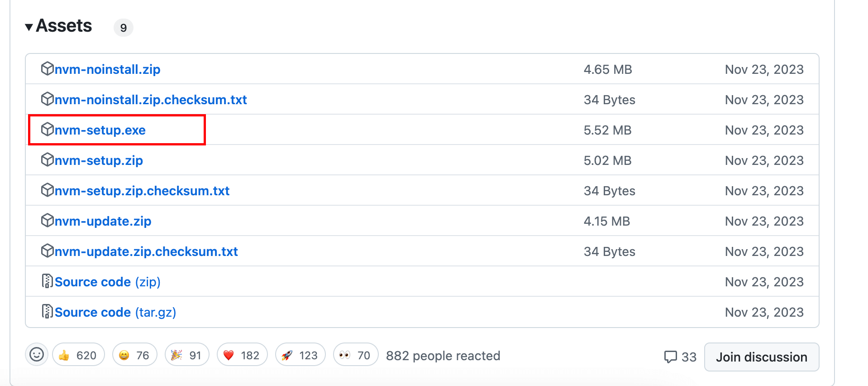
Task: Click the zip file icon beside Source code (tar.gz)
Action: (47, 311)
